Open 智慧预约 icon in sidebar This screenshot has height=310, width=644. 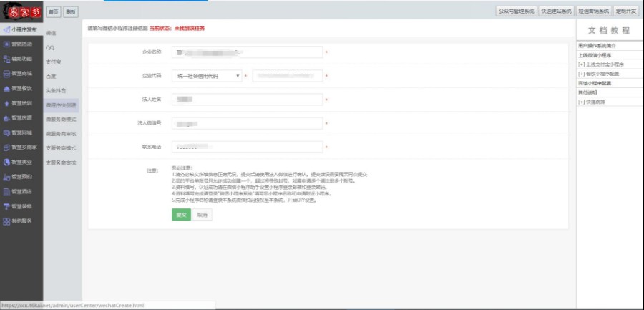[x=6, y=178]
